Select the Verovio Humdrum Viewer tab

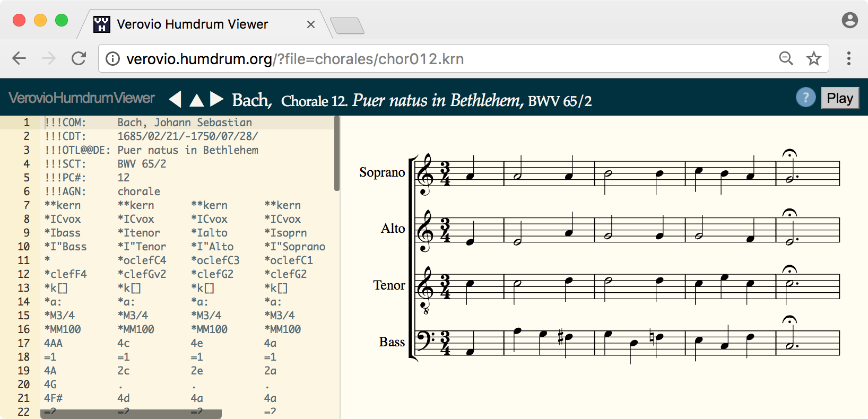pyautogui.click(x=205, y=24)
